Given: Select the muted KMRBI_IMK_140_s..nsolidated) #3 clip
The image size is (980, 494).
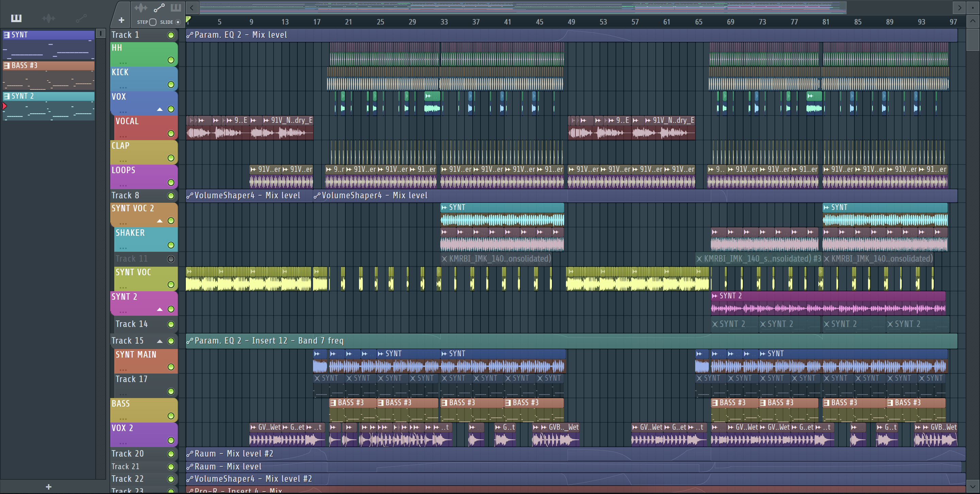Looking at the screenshot, I should pos(758,259).
